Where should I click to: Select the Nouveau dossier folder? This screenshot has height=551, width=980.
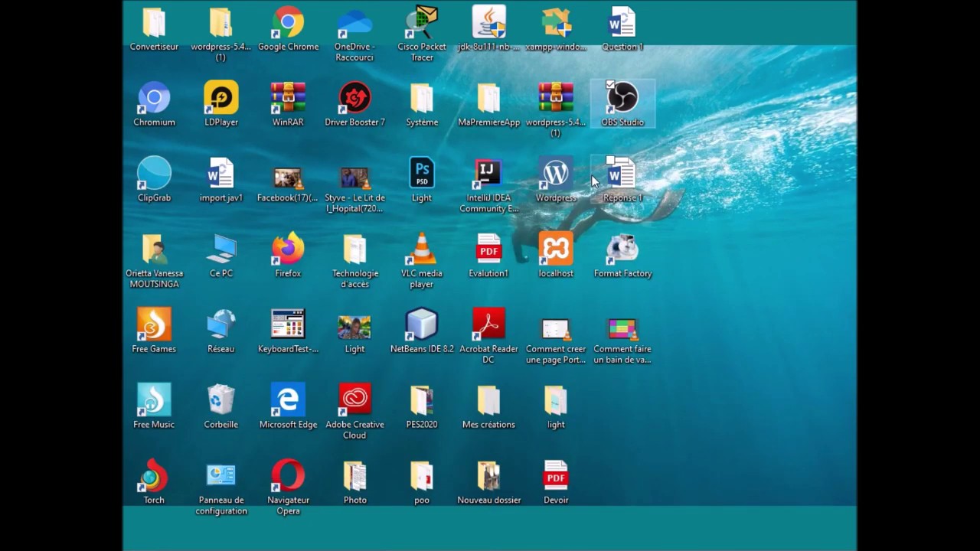point(488,475)
